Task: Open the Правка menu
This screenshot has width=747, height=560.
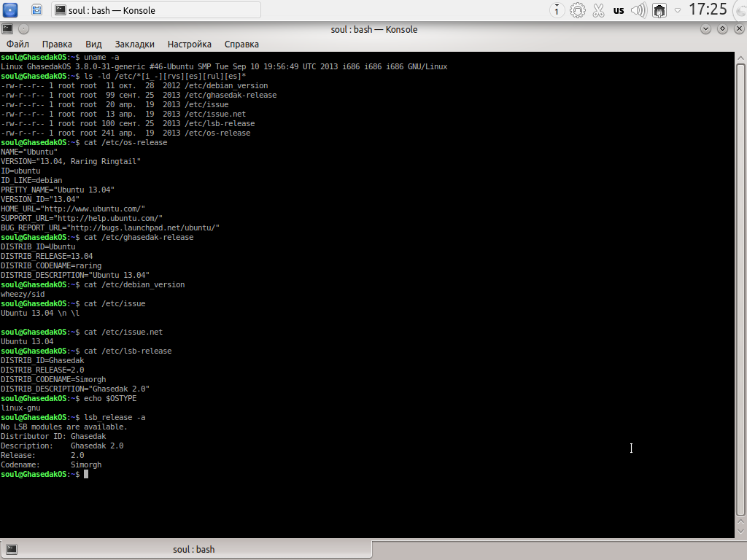Action: [x=57, y=44]
